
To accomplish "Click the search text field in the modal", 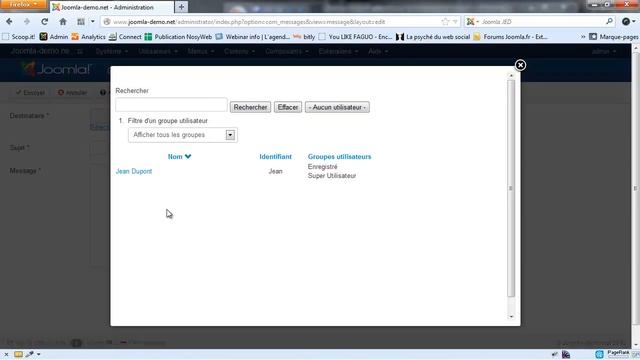I will point(171,105).
